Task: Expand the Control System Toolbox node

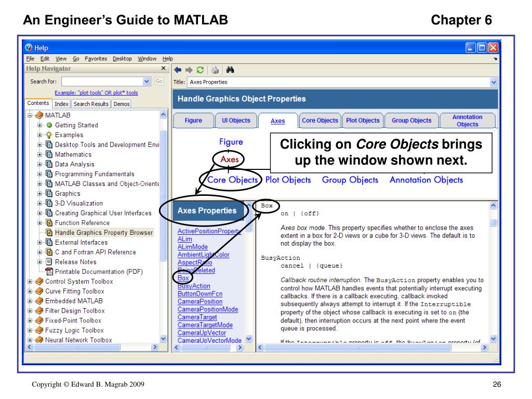Action: tap(30, 281)
